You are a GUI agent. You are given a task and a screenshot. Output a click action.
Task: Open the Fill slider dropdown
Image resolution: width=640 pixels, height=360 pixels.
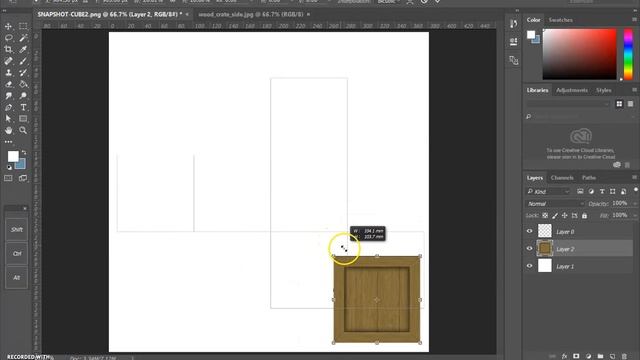click(x=634, y=215)
